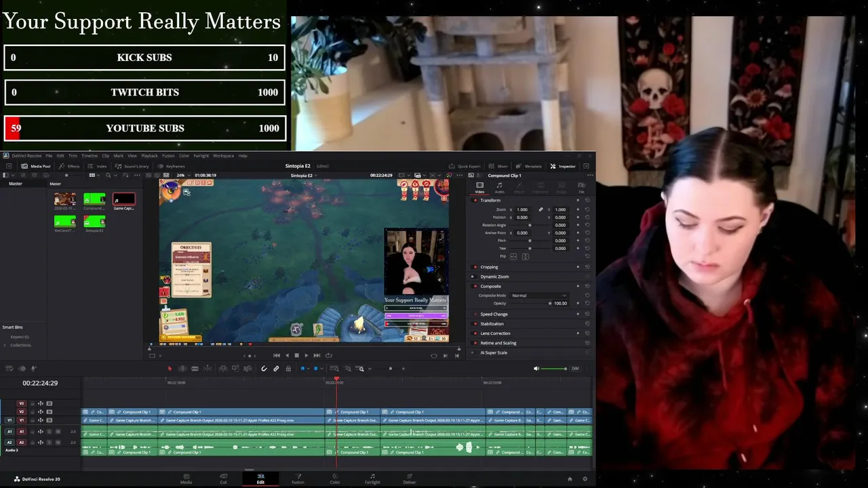
Task: Click the flip horizontal icon
Action: click(x=513, y=257)
